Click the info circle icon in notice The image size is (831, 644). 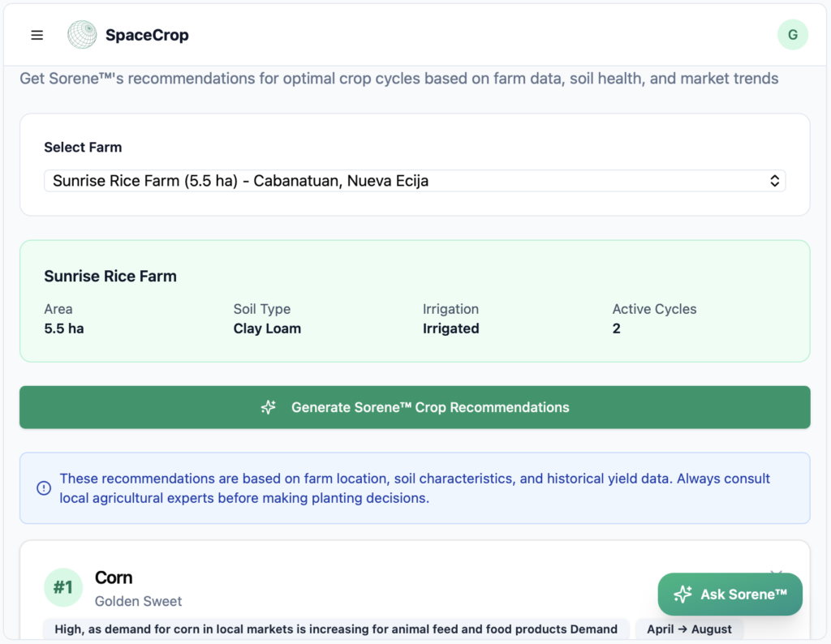44,488
